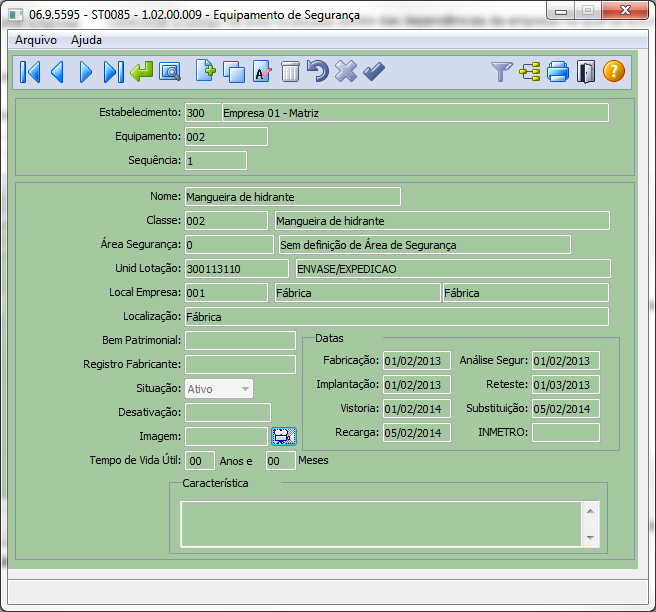Click the Análise Segur date field
656x612 pixels.
566,361
